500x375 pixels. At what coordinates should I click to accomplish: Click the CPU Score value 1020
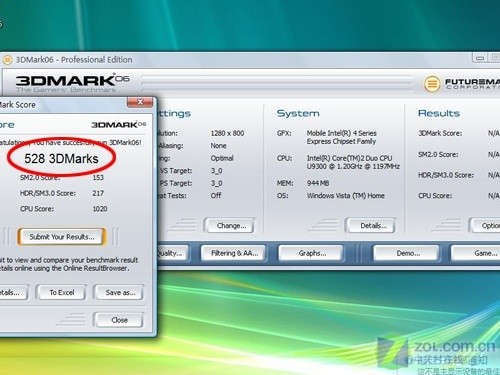pos(100,209)
